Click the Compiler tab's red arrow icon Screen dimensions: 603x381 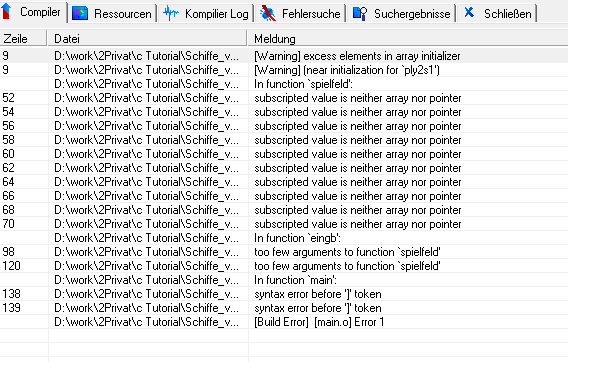click(6, 12)
